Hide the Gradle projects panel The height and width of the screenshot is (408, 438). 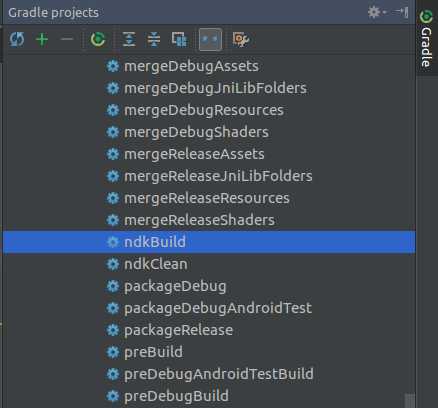coord(400,12)
